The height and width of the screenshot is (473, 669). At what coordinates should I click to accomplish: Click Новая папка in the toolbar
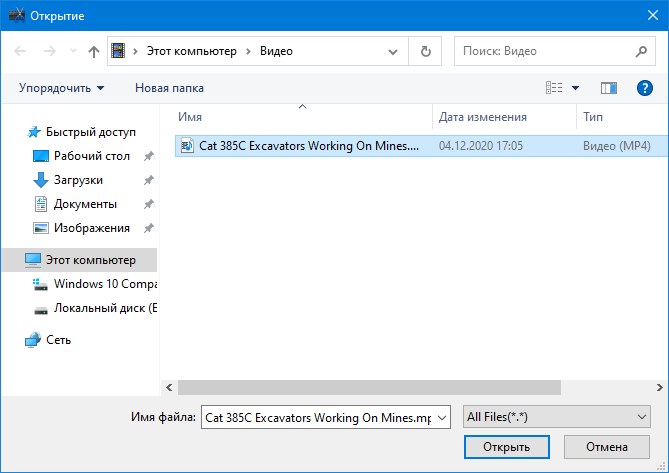click(x=169, y=88)
